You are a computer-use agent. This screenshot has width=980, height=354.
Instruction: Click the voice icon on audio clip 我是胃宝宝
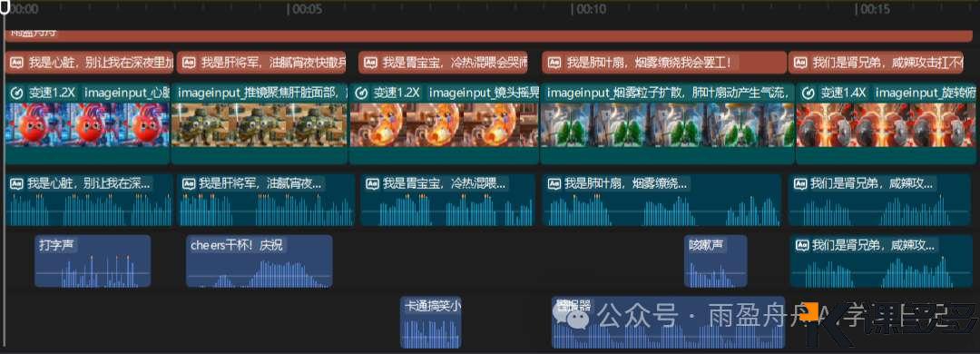tap(372, 184)
